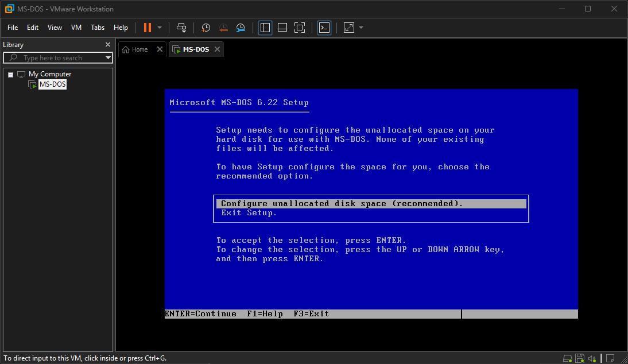Click the hard disk status icon
Image resolution: width=628 pixels, height=364 pixels.
[x=567, y=358]
